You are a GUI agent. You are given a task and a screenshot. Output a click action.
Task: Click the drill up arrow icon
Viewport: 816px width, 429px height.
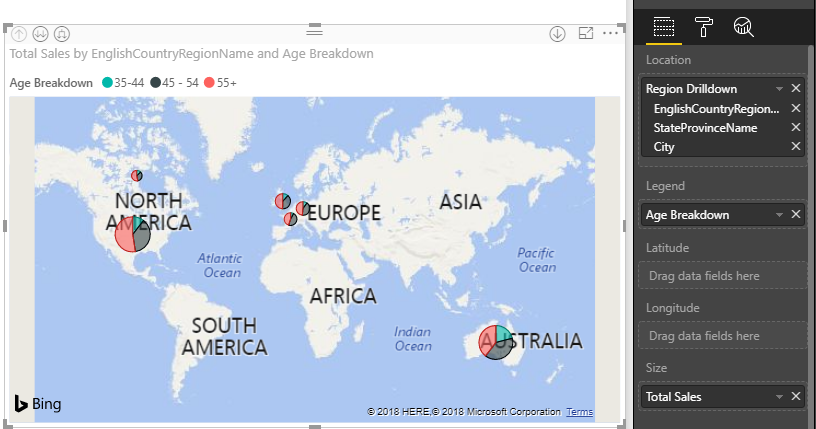coord(19,34)
